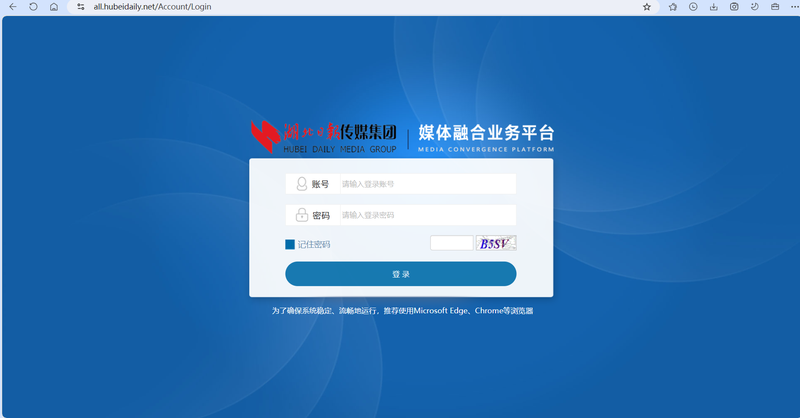Open the browser home page icon
800x418 pixels.
(x=54, y=7)
